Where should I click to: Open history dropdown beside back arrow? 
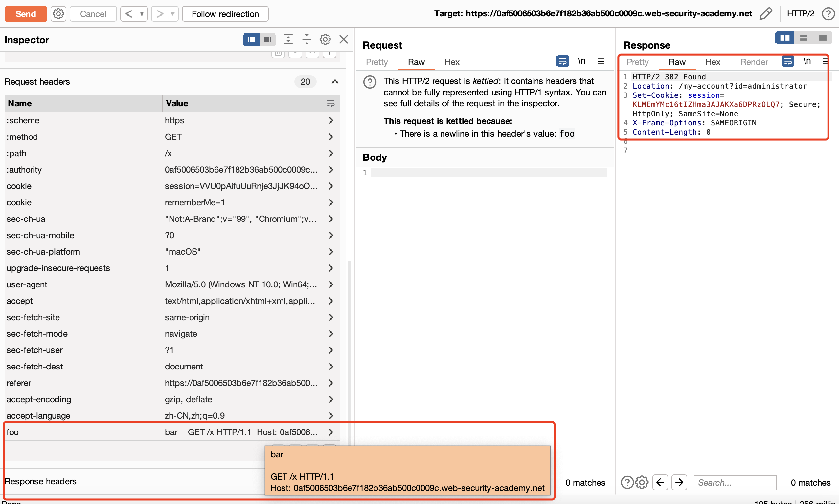pyautogui.click(x=142, y=14)
